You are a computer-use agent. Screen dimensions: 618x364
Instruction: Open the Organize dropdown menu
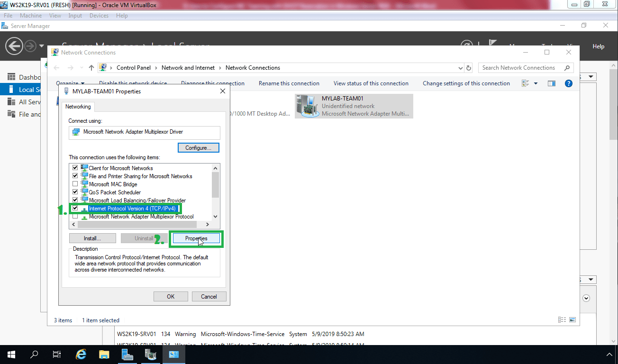coord(70,83)
